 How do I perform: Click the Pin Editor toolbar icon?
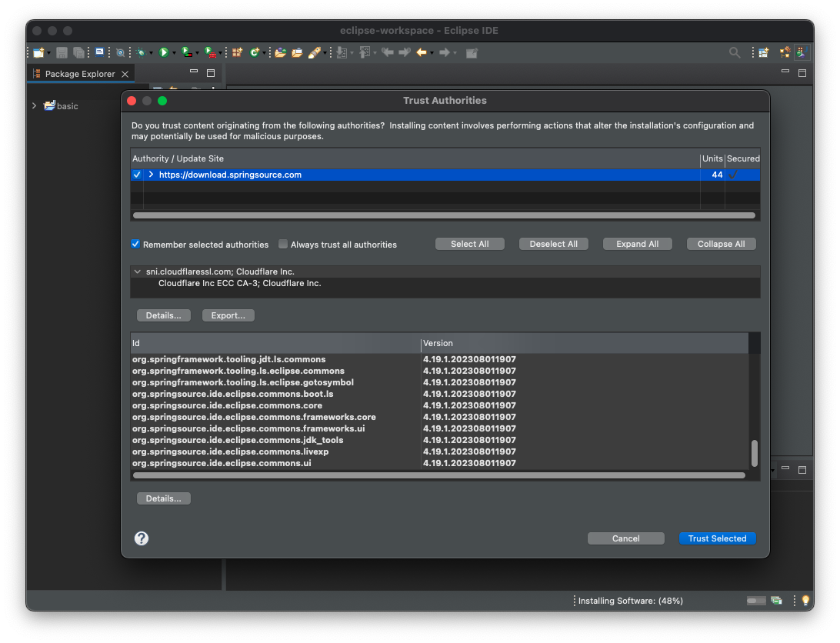[x=472, y=52]
